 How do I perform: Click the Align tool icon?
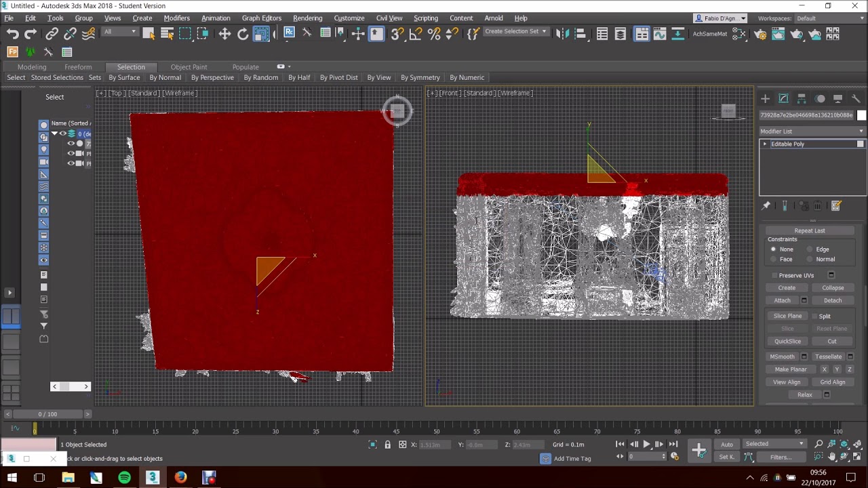tap(580, 34)
